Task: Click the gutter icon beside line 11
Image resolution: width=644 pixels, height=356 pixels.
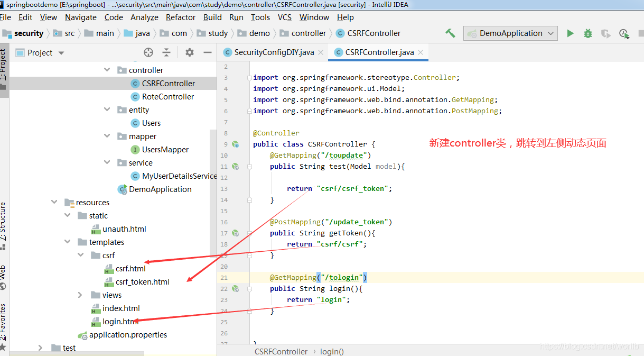Action: (236, 166)
